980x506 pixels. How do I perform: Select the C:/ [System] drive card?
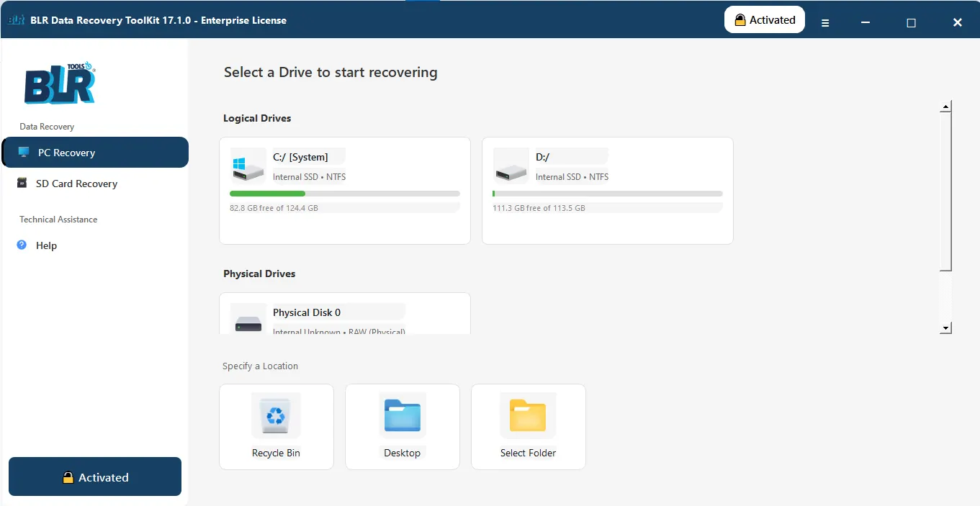point(345,191)
